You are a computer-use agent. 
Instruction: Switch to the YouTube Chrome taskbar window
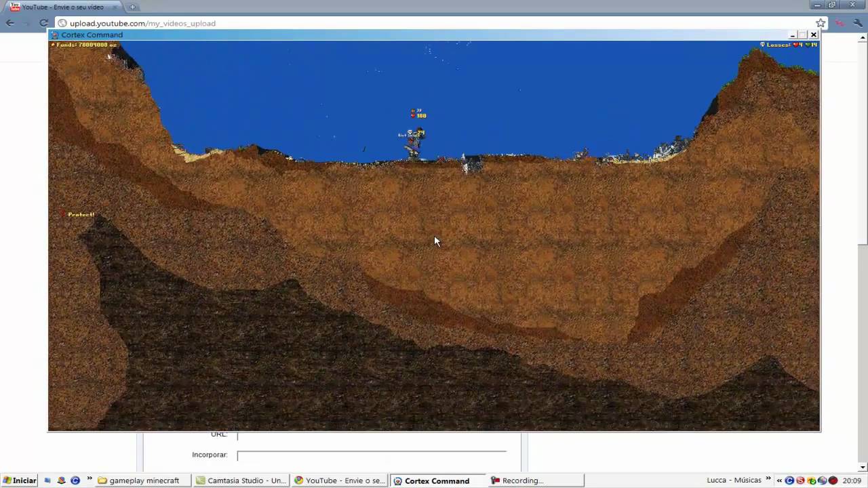tap(339, 481)
